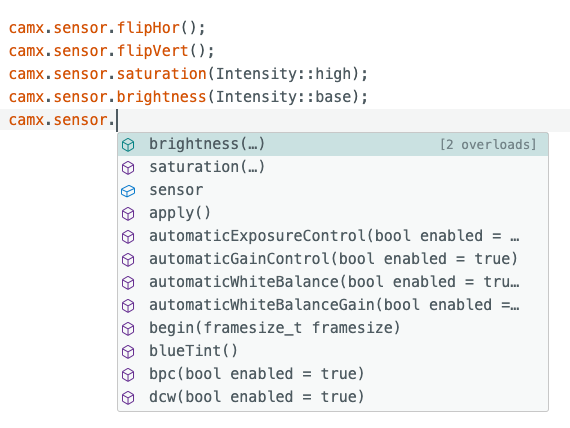
Task: Click the cube icon next to blueTint()
Action: (x=128, y=352)
